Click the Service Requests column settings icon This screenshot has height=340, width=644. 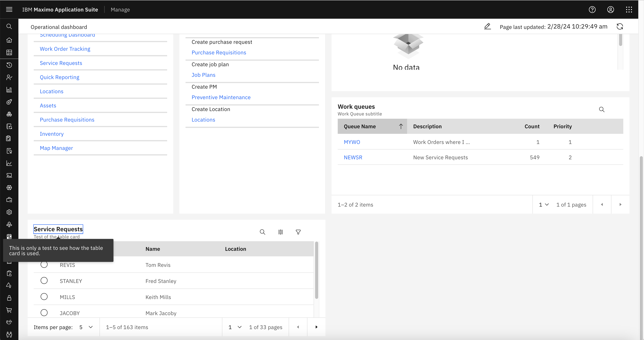(x=280, y=232)
